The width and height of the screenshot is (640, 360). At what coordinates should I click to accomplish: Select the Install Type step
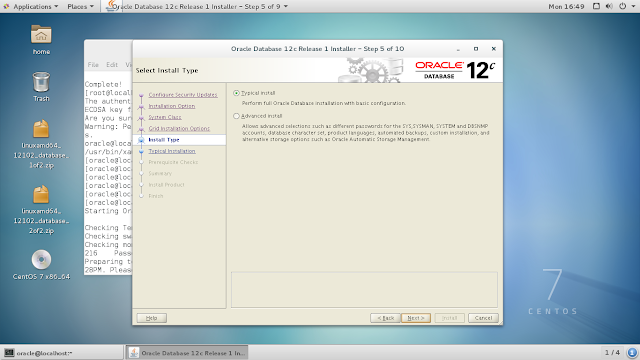pyautogui.click(x=164, y=140)
